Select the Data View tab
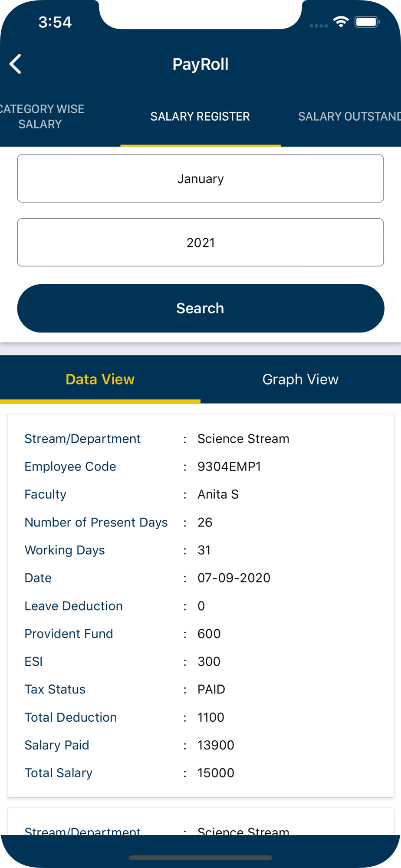This screenshot has height=868, width=401. (100, 379)
